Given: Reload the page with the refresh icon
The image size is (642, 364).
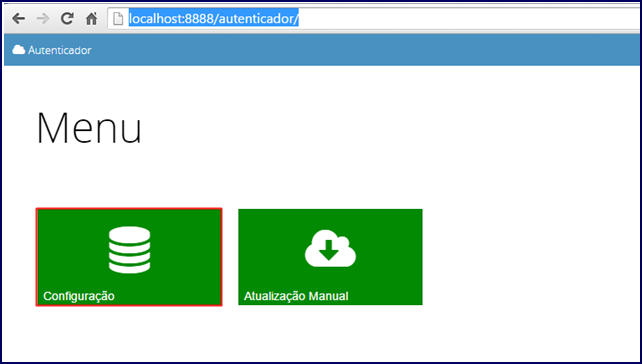Looking at the screenshot, I should (67, 19).
